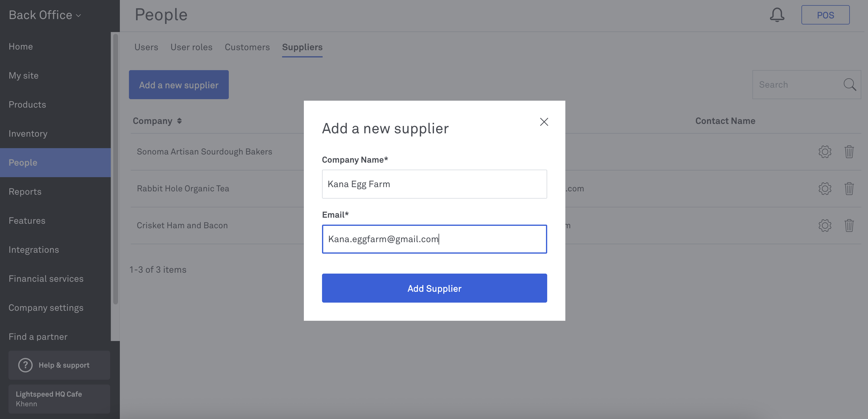Open Reports in sidebar
Screen dimensions: 868x419
point(55,191)
